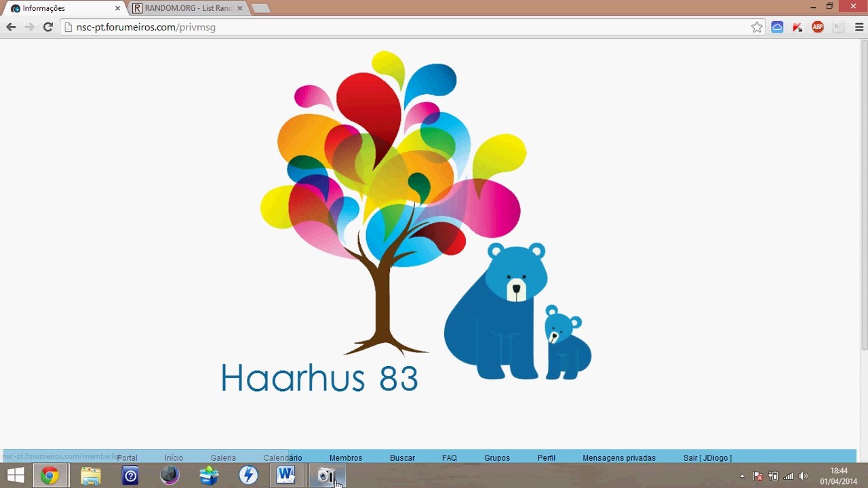This screenshot has width=868, height=488.
Task: Open the Calendário link
Action: [283, 458]
